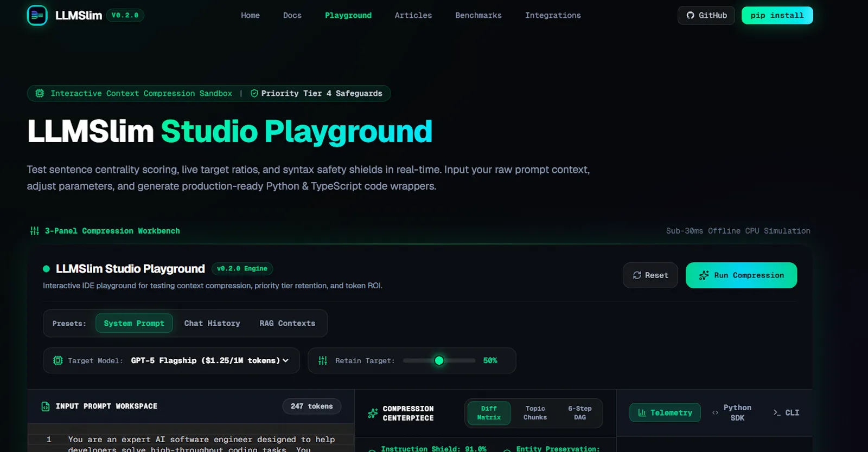Open the Python SDK tab
Viewport: 868px width, 452px height.
click(732, 412)
